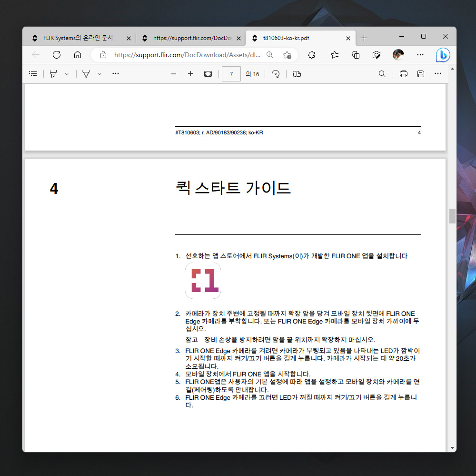Viewport: 476px width, 476px height.
Task: Zoom in the PDF with plus button
Action: coord(190,73)
